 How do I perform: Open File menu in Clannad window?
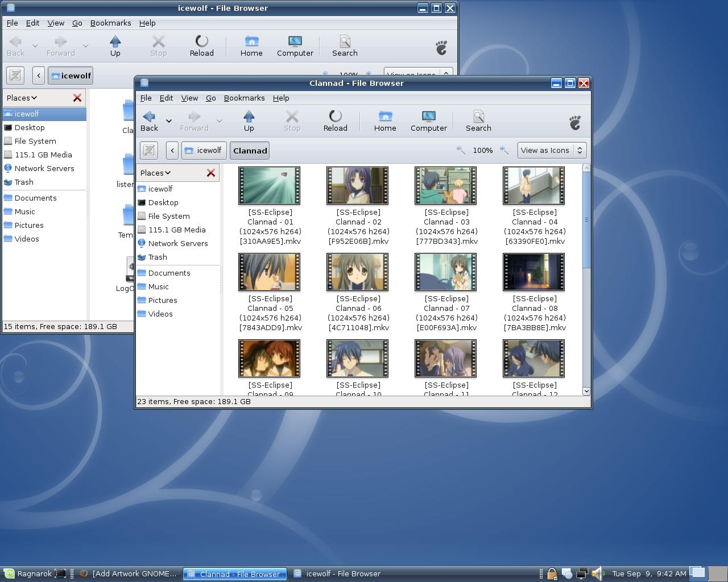pos(146,98)
